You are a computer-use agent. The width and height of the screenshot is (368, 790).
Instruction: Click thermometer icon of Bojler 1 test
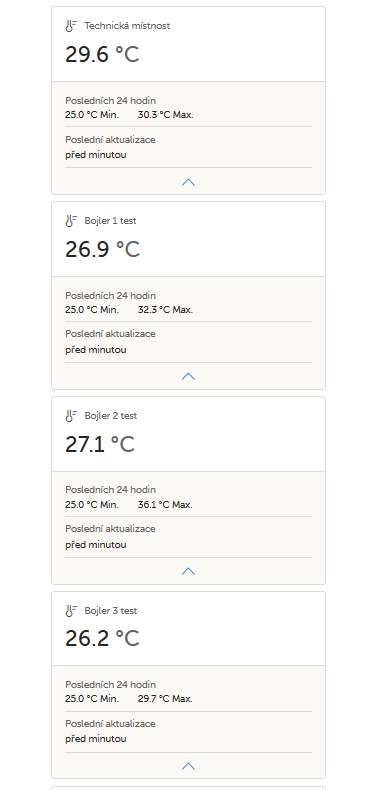pyautogui.click(x=71, y=221)
